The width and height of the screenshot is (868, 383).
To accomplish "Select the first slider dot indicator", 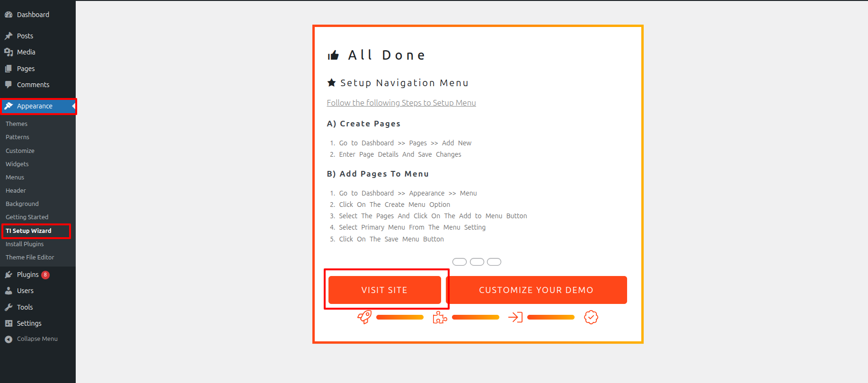I will 460,262.
